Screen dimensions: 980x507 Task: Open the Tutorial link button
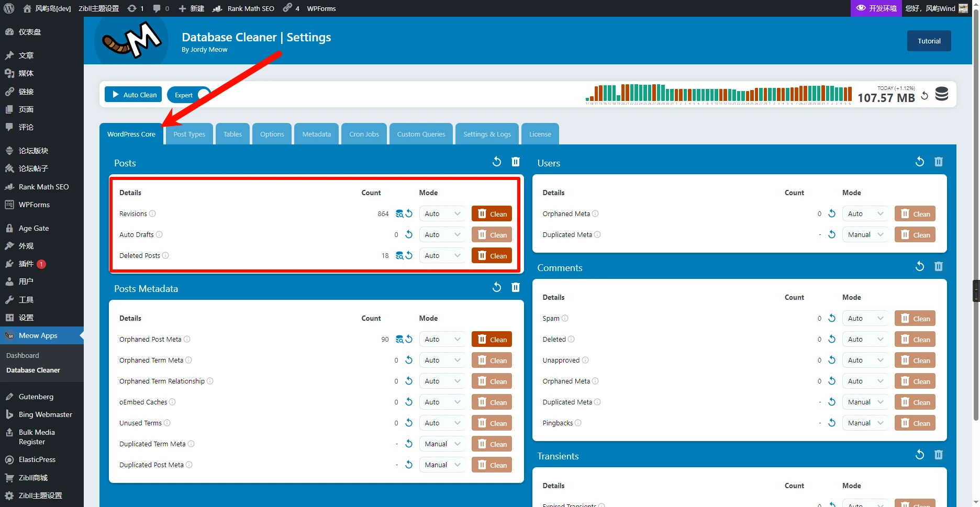click(929, 41)
